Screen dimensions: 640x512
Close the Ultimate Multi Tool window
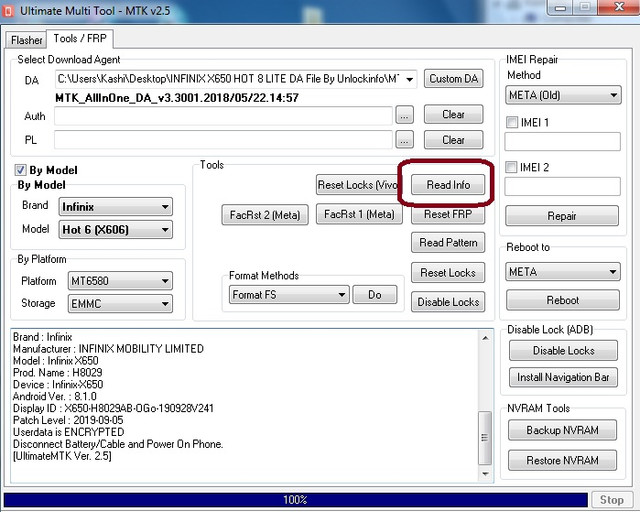(619, 7)
